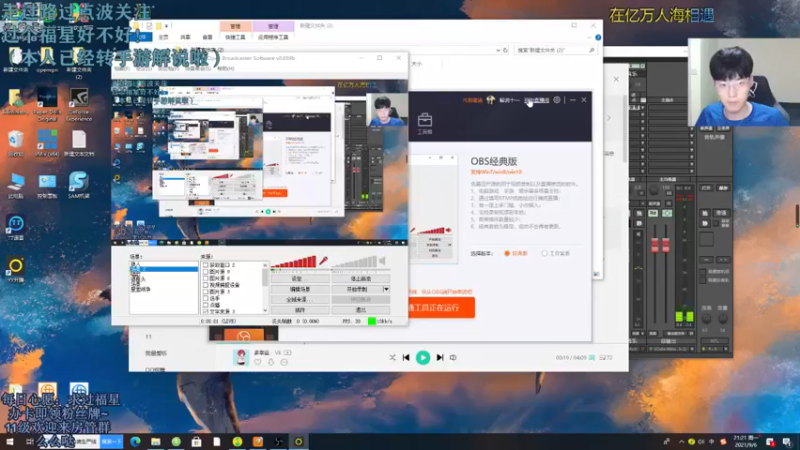
Task: Click the song album cover thumbnail
Action: [241, 357]
